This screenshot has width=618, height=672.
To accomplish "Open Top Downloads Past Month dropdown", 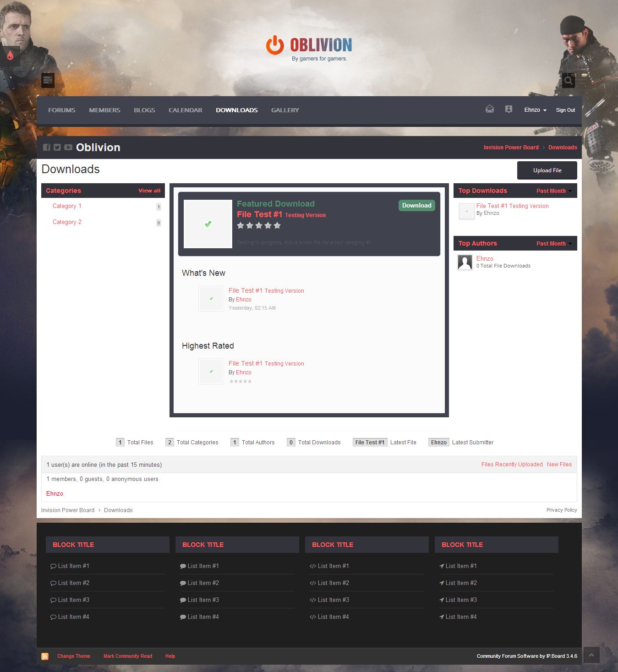I will point(553,191).
